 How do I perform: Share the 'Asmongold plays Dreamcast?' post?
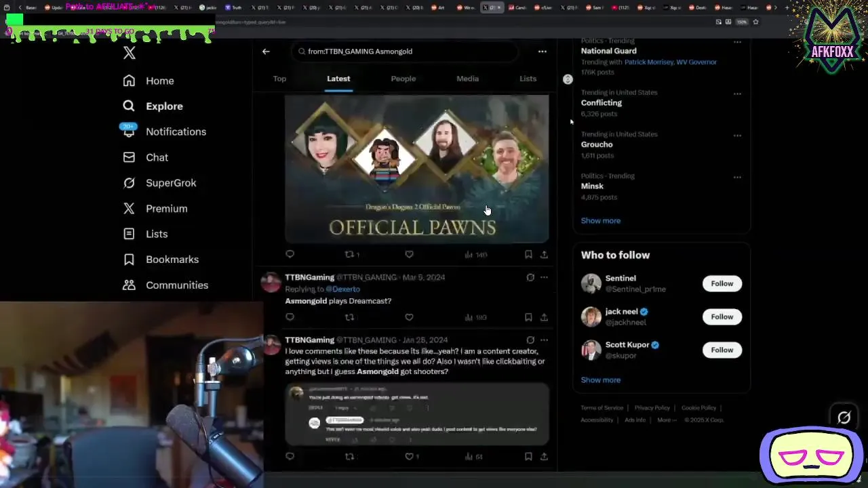[x=544, y=317]
